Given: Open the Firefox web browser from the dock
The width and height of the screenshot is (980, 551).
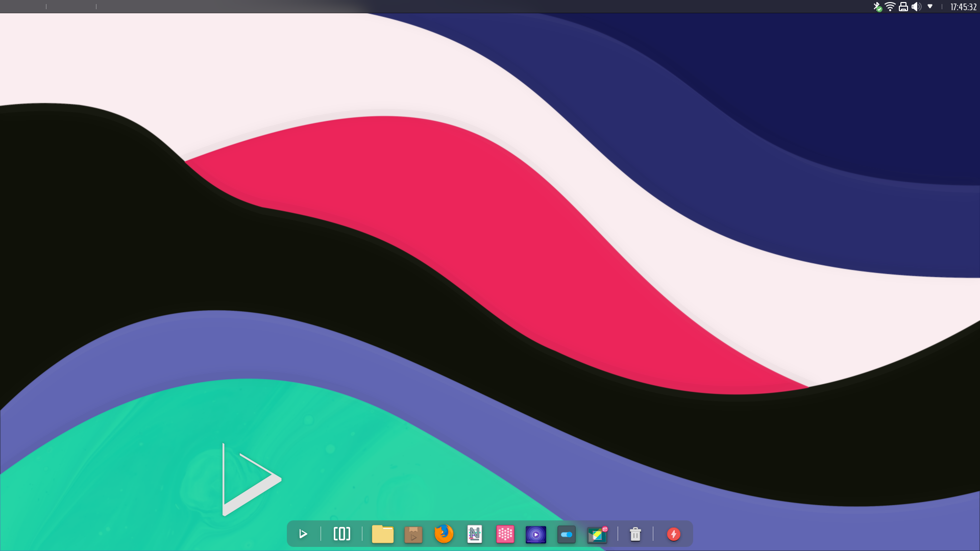Looking at the screenshot, I should coord(444,534).
